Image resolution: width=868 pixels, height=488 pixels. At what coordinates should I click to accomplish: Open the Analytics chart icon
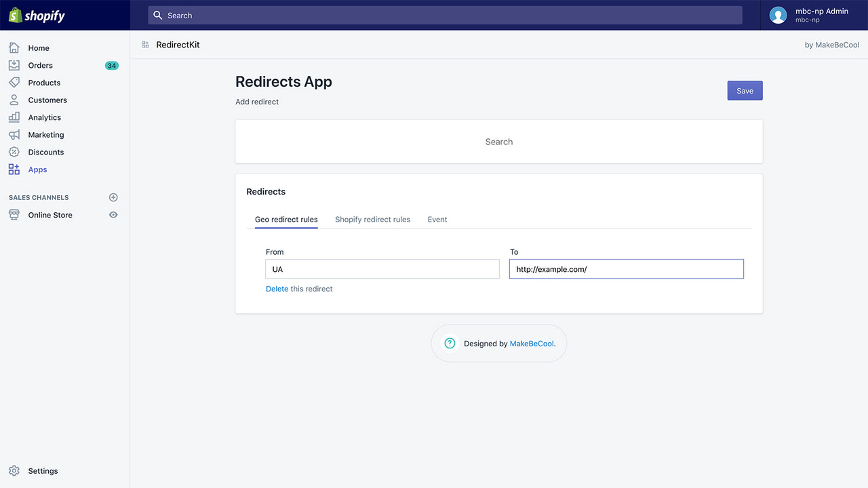pyautogui.click(x=14, y=117)
